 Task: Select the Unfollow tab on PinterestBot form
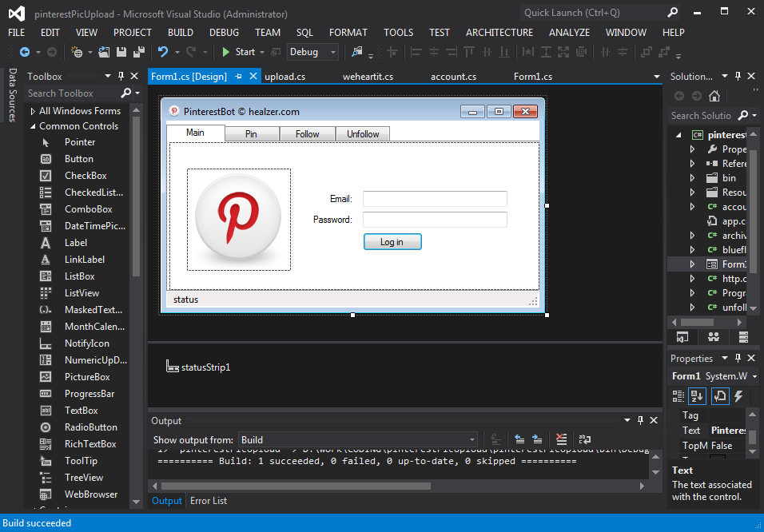[363, 134]
